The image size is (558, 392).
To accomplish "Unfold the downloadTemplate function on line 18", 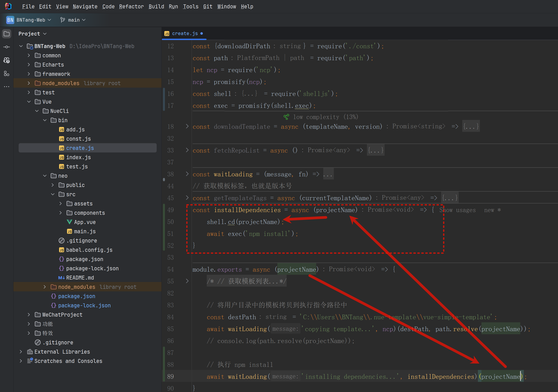I will point(187,126).
